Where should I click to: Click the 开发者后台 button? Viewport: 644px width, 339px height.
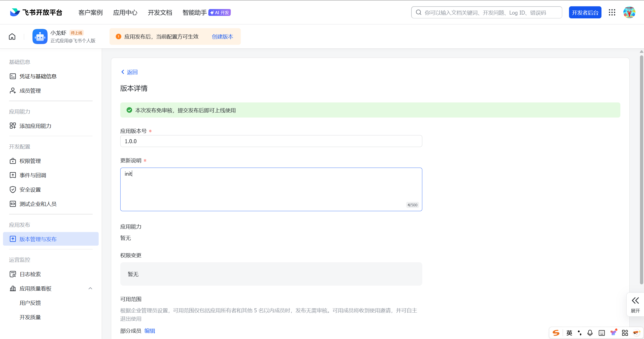click(x=585, y=13)
